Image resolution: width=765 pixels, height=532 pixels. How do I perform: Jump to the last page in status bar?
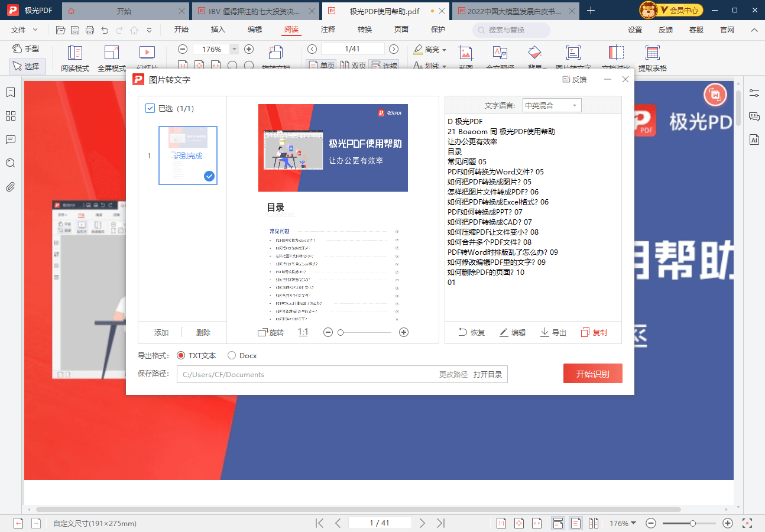tap(440, 523)
